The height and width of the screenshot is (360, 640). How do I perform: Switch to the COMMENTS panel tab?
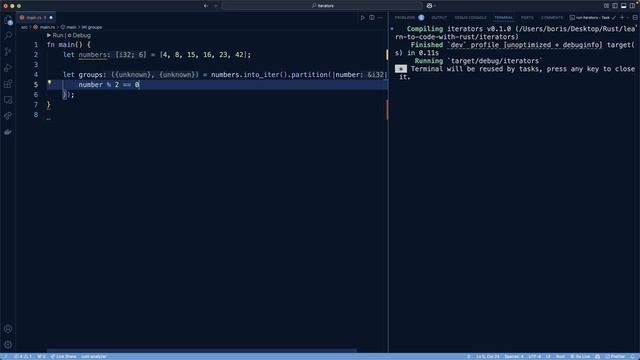pos(552,18)
